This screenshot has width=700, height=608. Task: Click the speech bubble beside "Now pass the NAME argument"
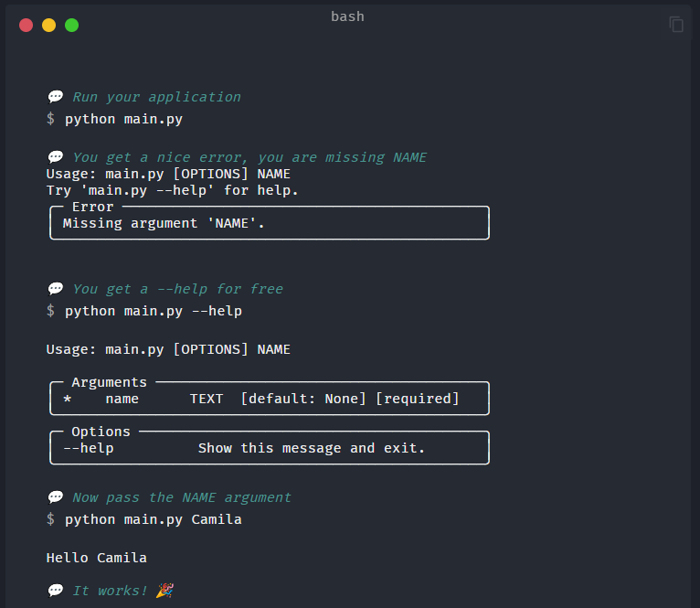[56, 497]
